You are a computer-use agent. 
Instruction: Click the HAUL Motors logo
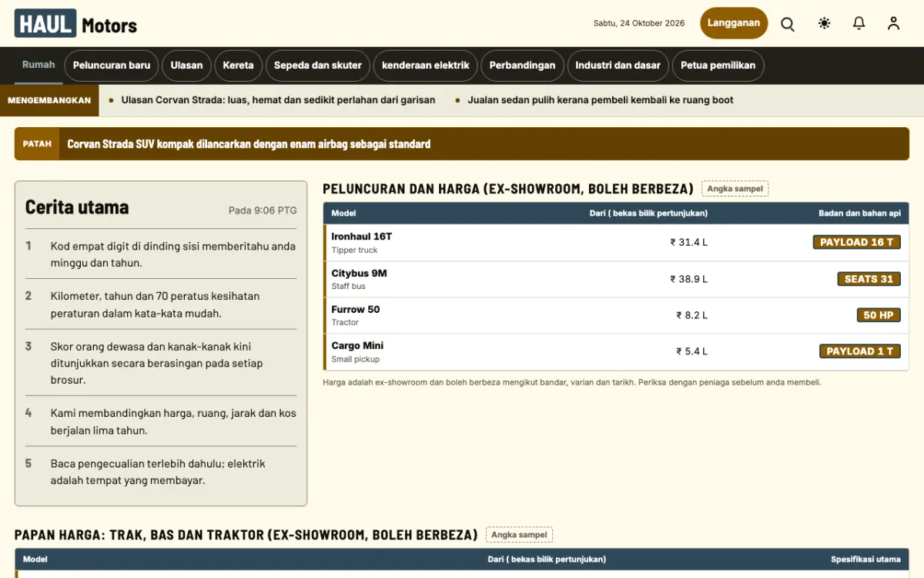pos(75,24)
